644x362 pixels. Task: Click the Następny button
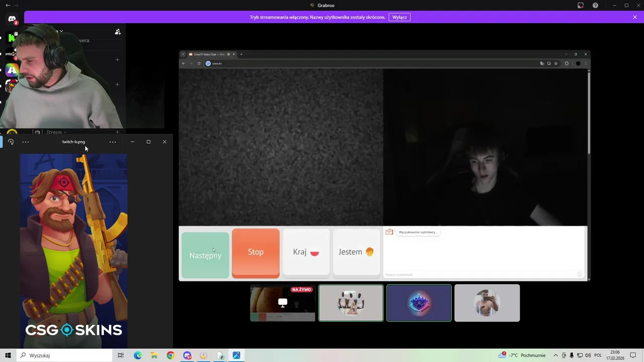pos(205,255)
